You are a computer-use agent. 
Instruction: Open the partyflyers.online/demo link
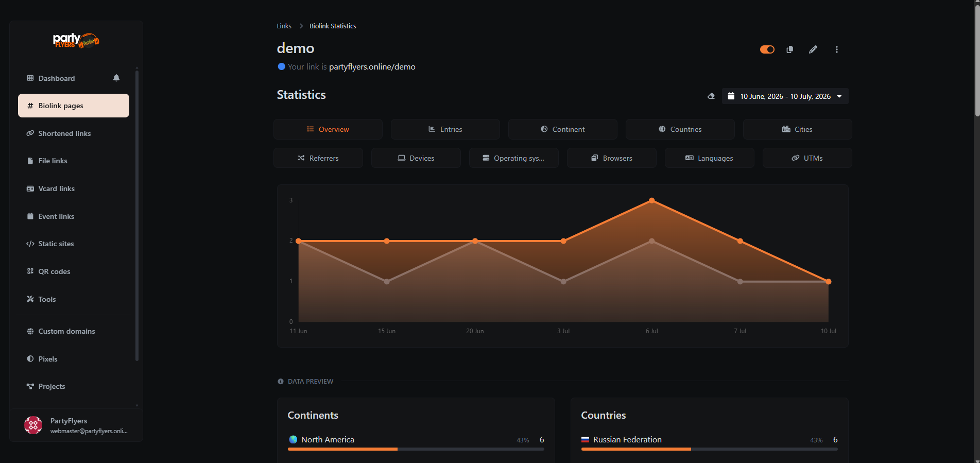(x=372, y=66)
